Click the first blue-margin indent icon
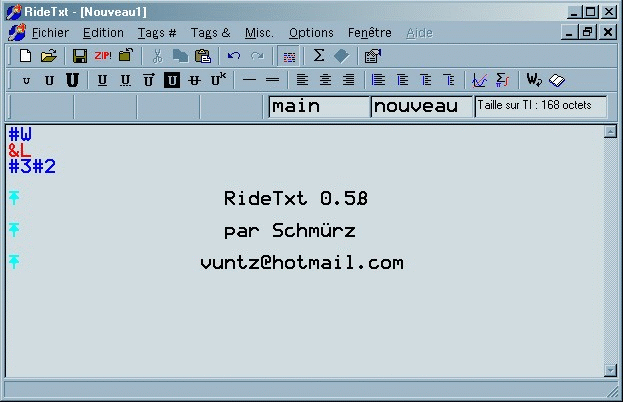 (378, 80)
